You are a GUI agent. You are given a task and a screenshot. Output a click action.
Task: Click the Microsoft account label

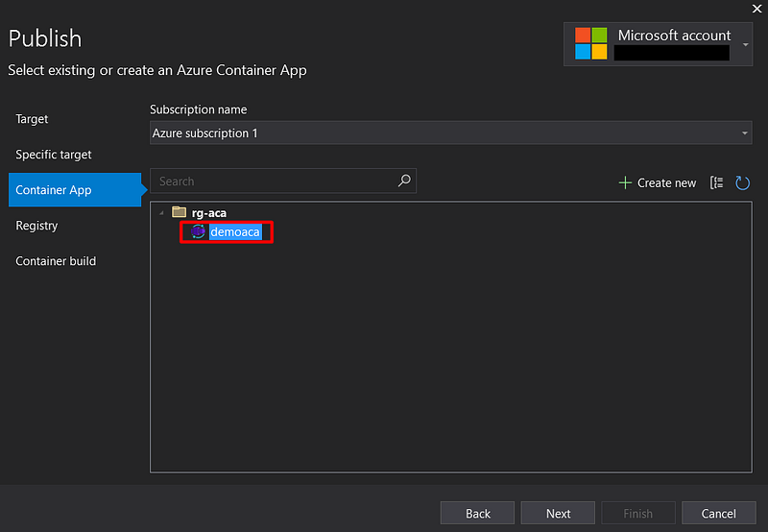click(674, 36)
